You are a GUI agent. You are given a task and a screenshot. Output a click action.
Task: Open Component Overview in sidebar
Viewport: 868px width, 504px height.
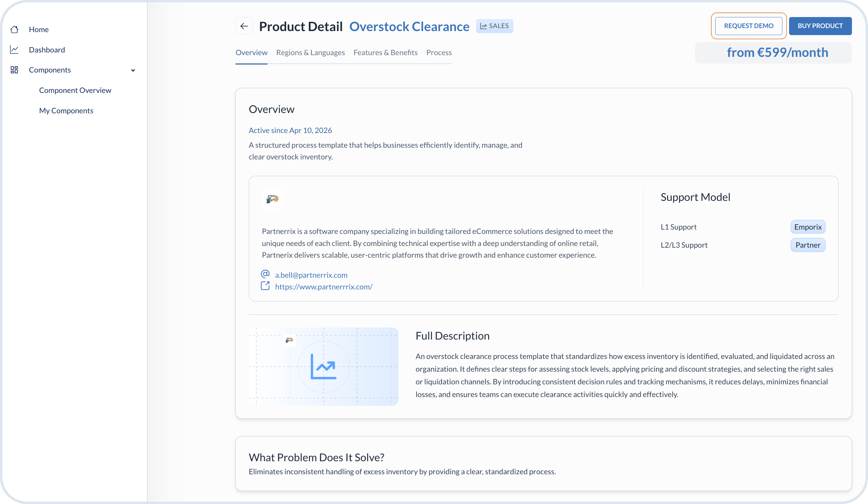pos(75,90)
